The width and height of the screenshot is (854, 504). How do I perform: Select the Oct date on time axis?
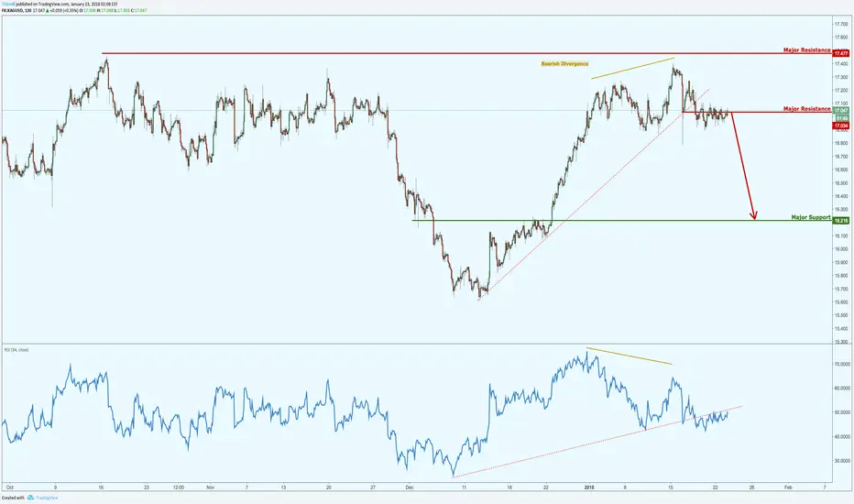(x=9, y=488)
